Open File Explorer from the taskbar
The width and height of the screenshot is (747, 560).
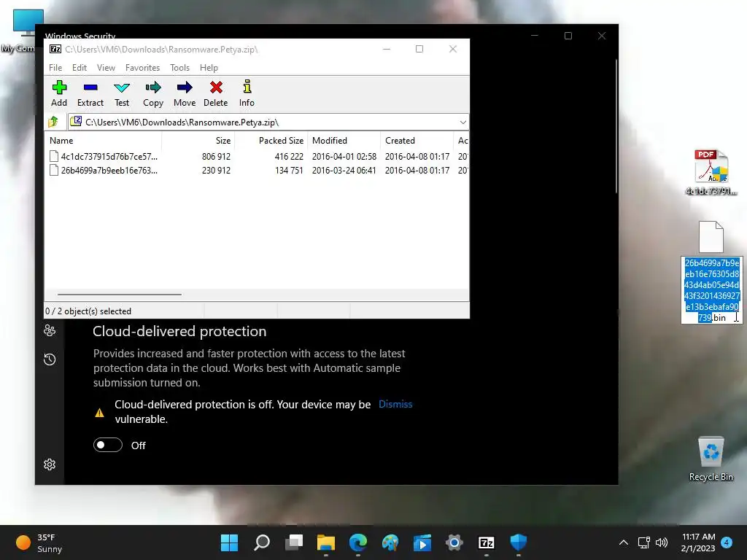(x=326, y=542)
